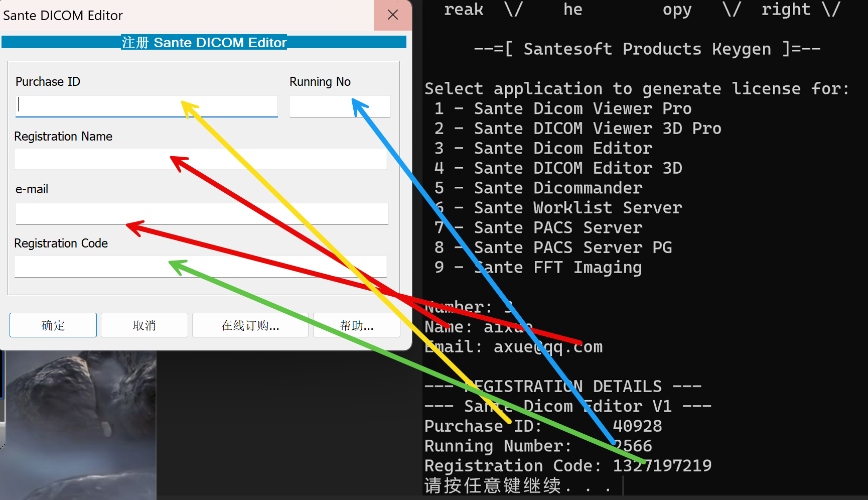The image size is (868, 500).
Task: Click the 取消 cancel button
Action: click(x=144, y=325)
